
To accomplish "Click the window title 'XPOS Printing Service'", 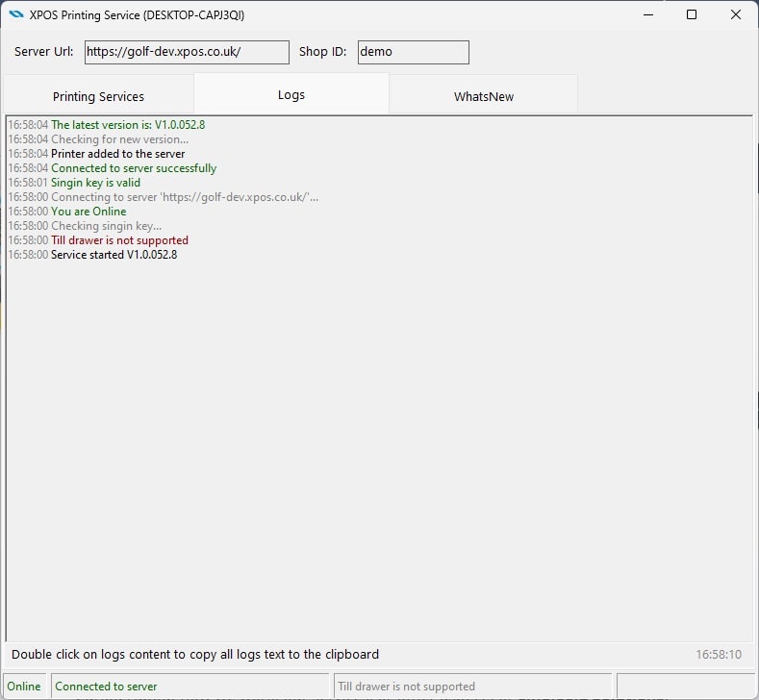I will pos(137,15).
